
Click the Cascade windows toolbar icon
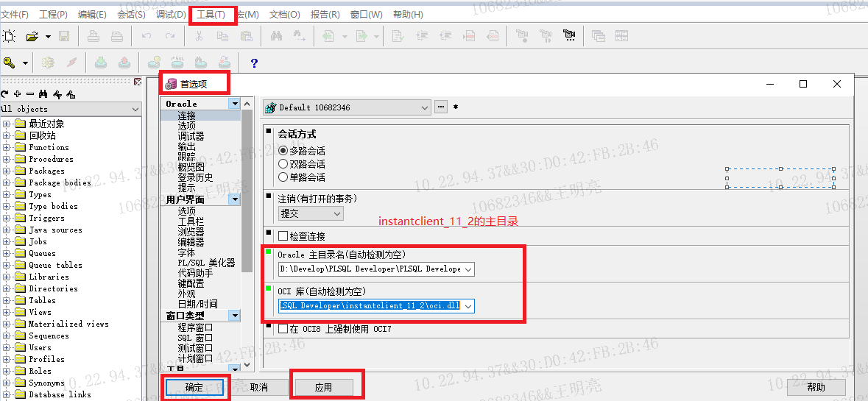(598, 37)
